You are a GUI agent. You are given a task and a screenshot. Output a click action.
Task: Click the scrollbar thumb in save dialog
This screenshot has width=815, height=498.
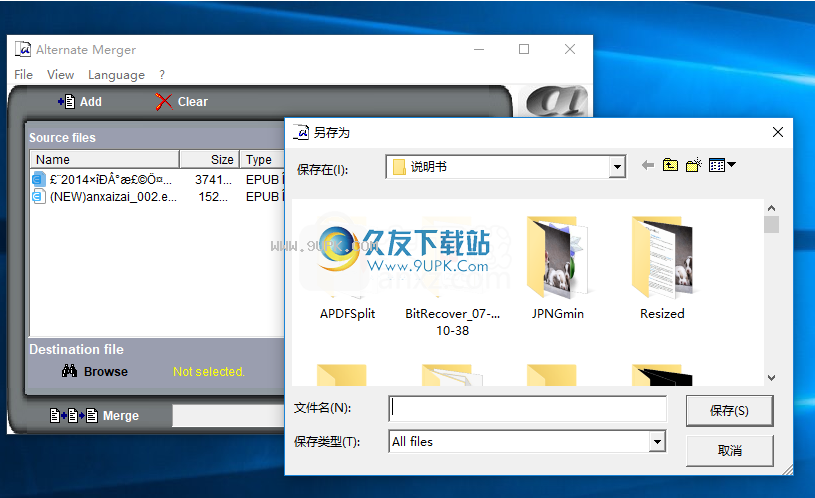771,225
